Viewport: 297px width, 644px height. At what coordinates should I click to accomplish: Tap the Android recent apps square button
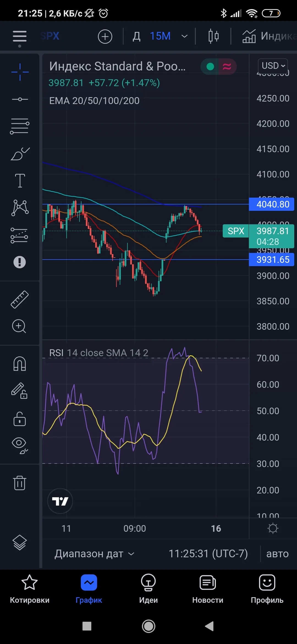point(87,626)
